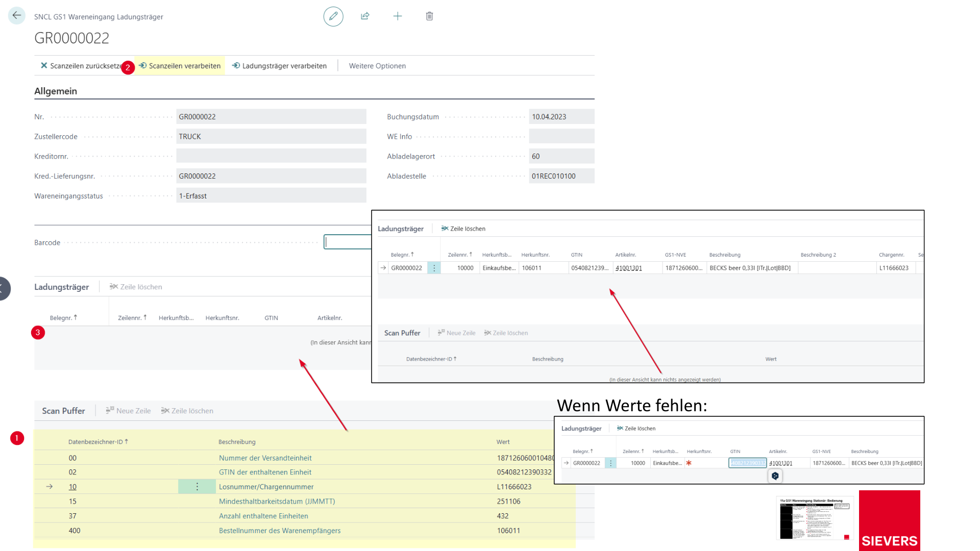Click the hexagon helper icon below GTIN field

click(775, 475)
